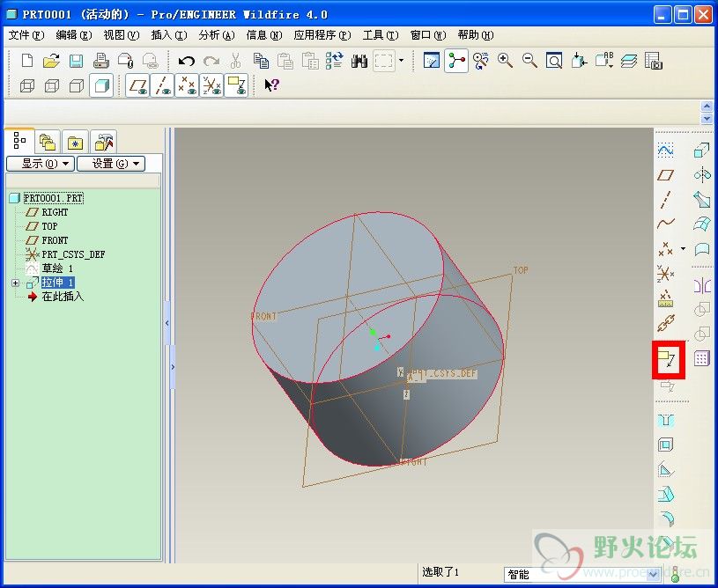718x588 pixels.
Task: Open the 文件(F) menu
Action: [x=26, y=35]
